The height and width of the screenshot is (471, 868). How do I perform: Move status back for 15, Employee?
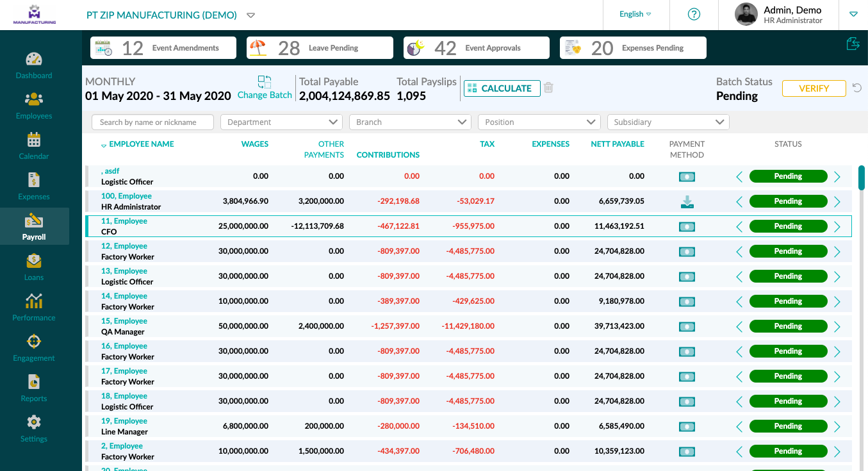(x=739, y=327)
